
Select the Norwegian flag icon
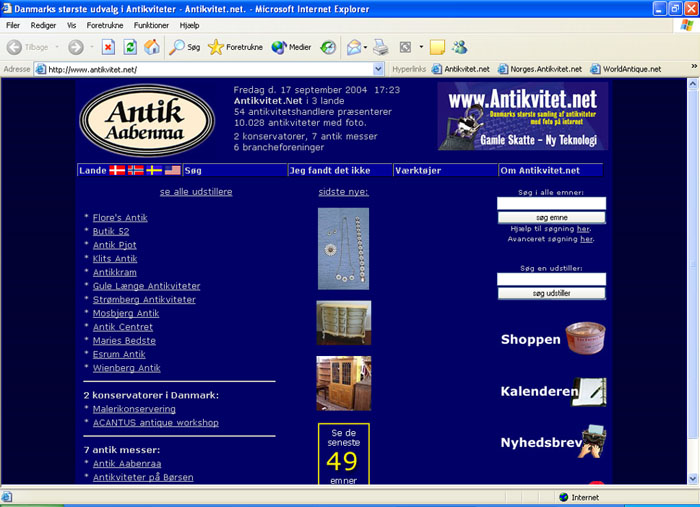click(x=136, y=171)
